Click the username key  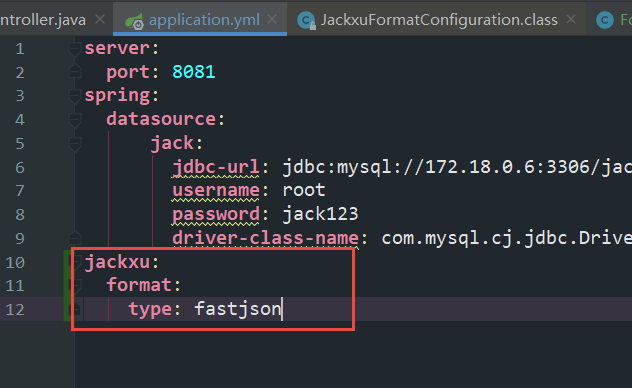point(216,191)
